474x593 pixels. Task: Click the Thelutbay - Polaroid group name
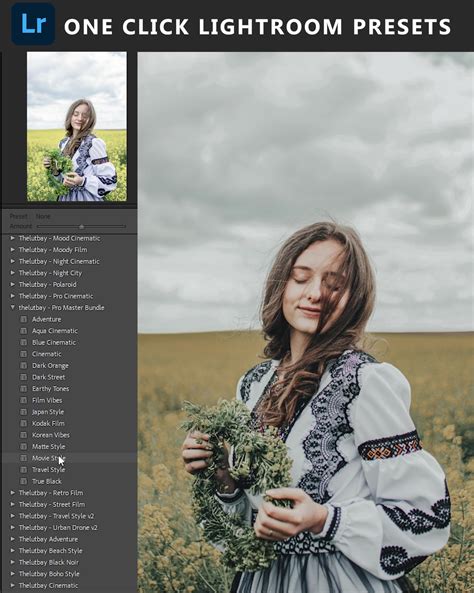point(48,284)
